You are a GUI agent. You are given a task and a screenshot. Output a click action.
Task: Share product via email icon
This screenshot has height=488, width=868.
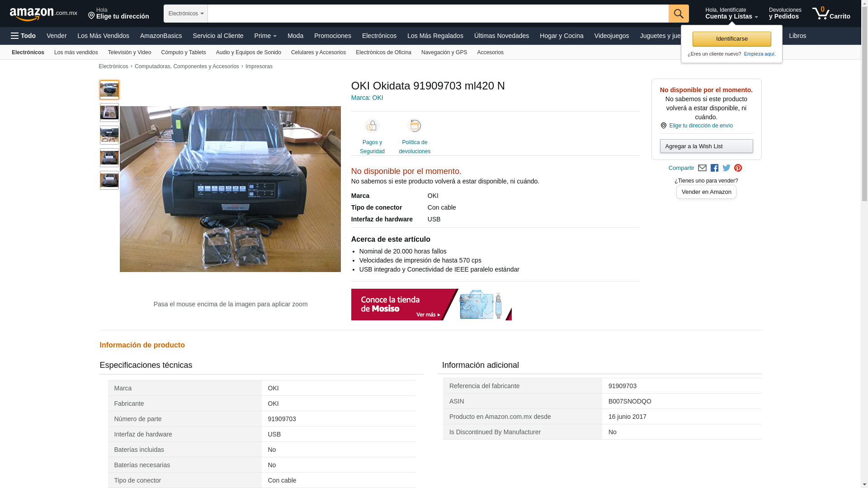702,168
